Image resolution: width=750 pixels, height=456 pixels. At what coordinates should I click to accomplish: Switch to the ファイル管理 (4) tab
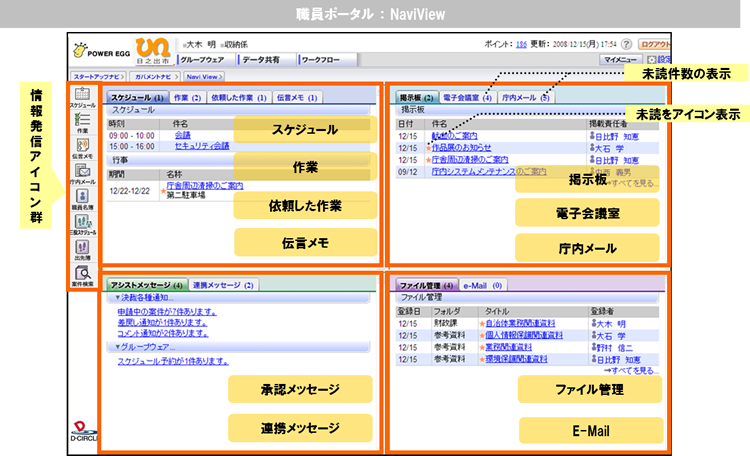coord(427,285)
